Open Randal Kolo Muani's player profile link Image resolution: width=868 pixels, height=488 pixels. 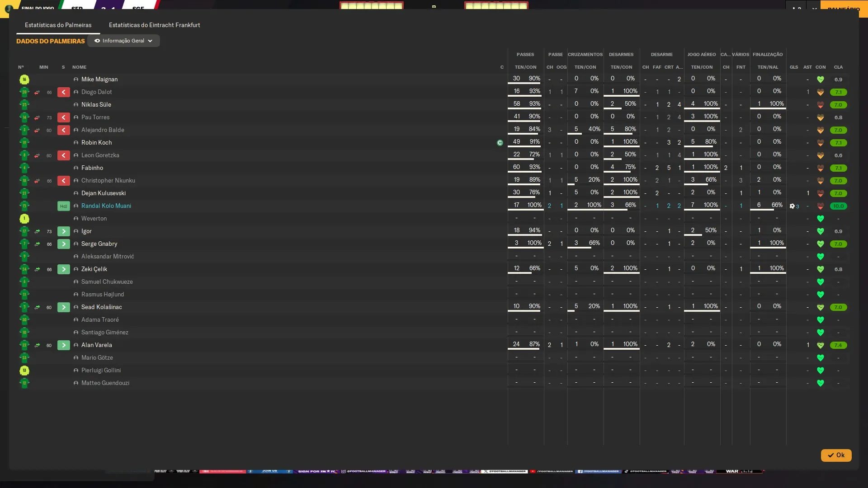[x=106, y=206]
